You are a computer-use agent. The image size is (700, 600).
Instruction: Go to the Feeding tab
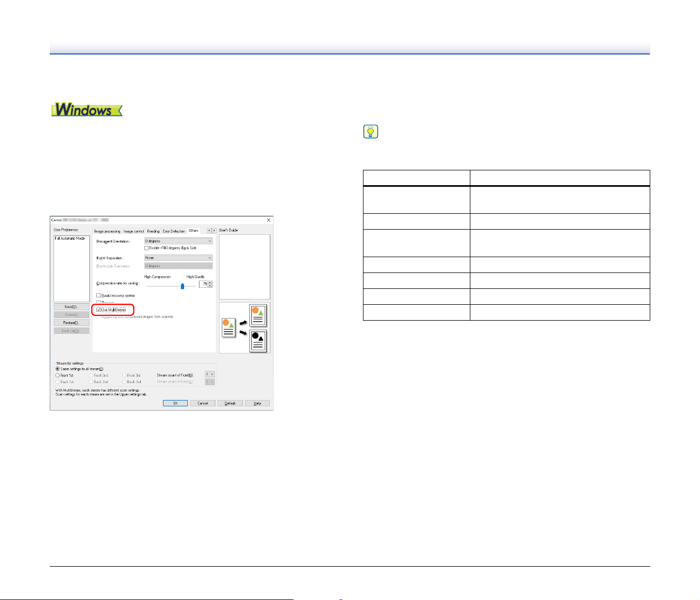pos(153,231)
